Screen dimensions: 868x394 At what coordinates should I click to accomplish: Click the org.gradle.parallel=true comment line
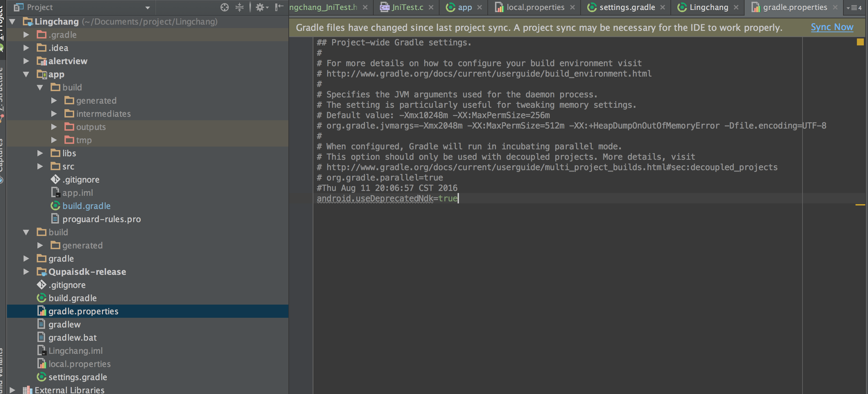380,178
